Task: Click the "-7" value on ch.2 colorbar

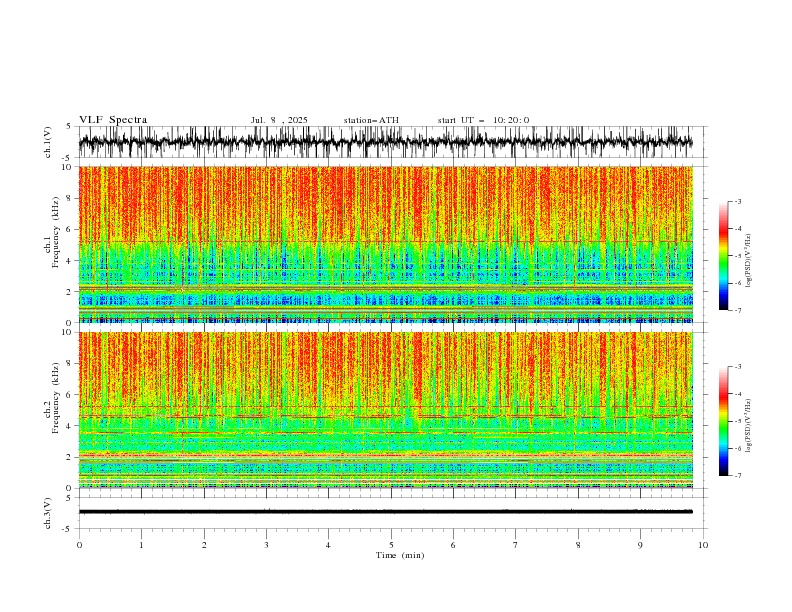Action: coord(738,476)
